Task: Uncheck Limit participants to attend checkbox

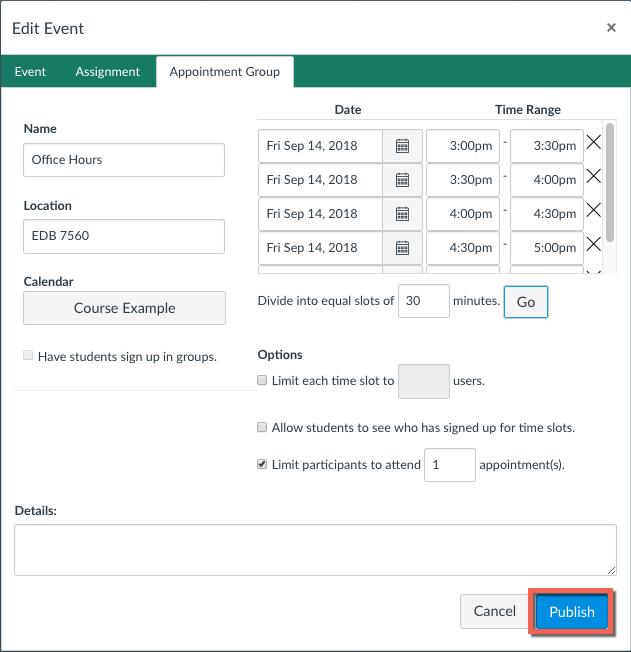Action: [263, 465]
